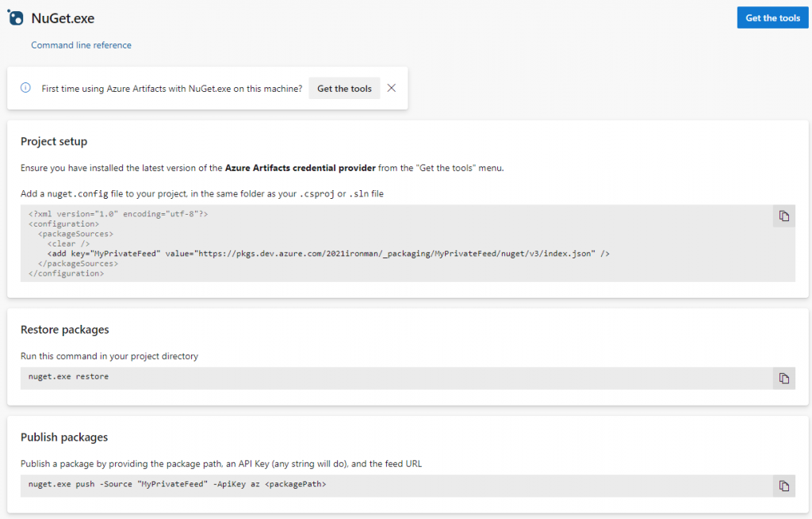Click the Restore packages heading
The height and width of the screenshot is (519, 812).
(65, 330)
